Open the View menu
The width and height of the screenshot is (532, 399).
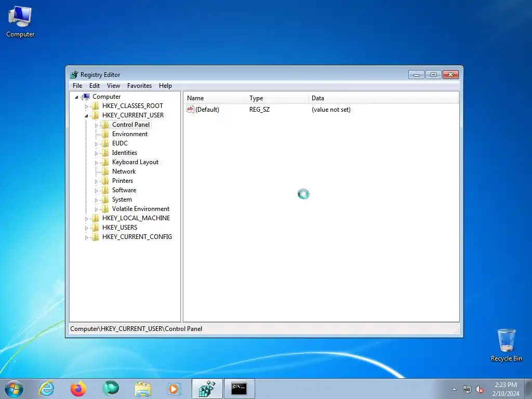113,86
